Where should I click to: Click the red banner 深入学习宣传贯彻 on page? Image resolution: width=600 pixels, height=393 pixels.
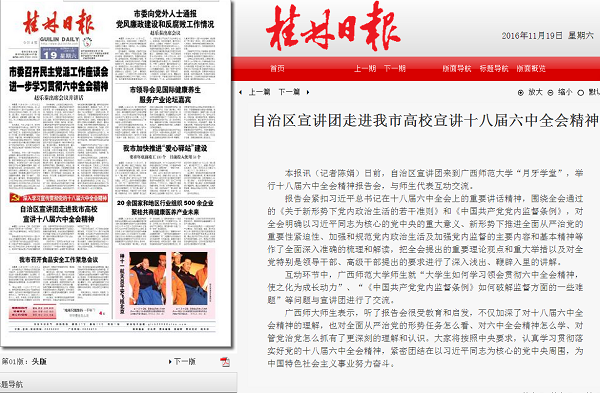59,198
